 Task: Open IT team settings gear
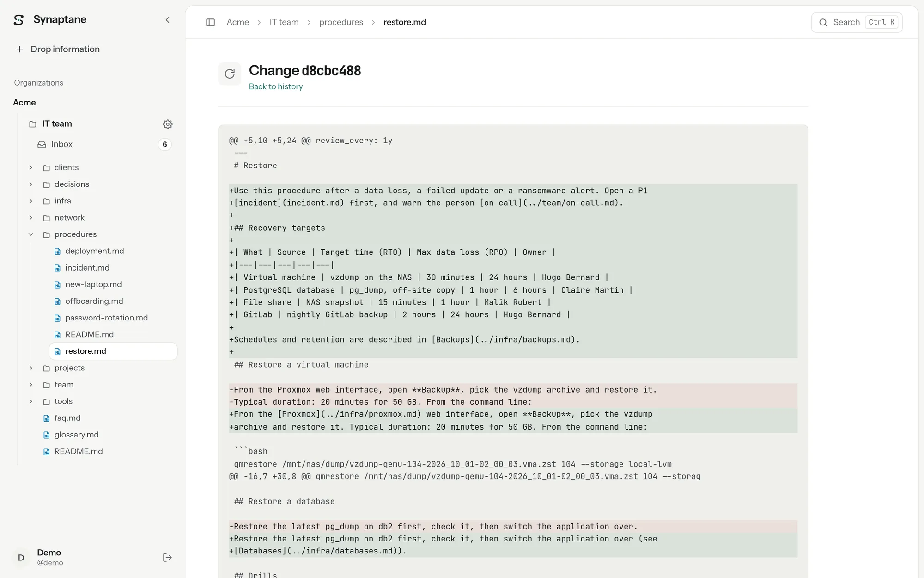tap(168, 124)
